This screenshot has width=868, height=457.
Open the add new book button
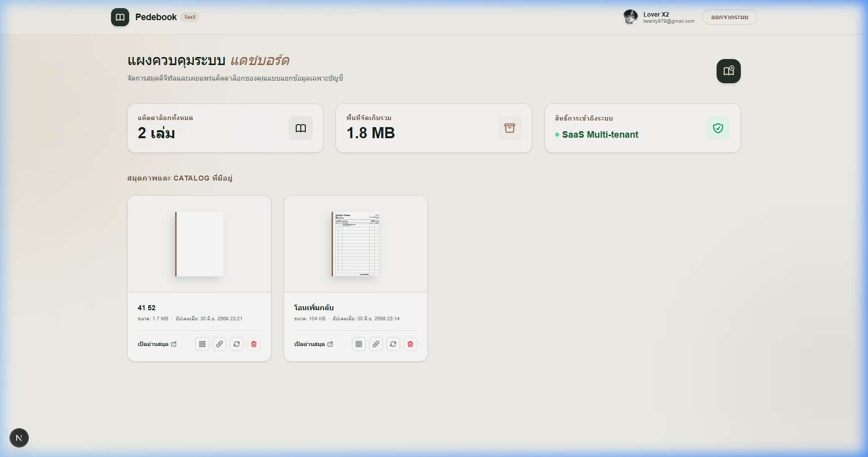pyautogui.click(x=729, y=71)
